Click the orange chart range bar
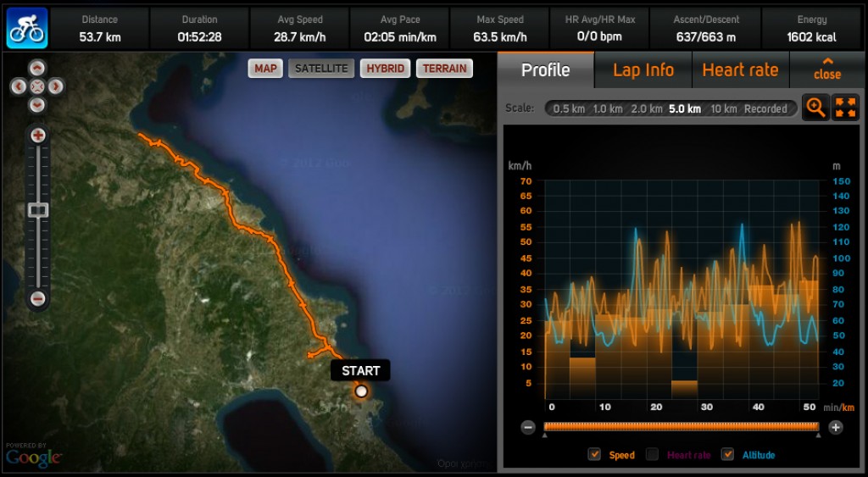 [x=682, y=427]
